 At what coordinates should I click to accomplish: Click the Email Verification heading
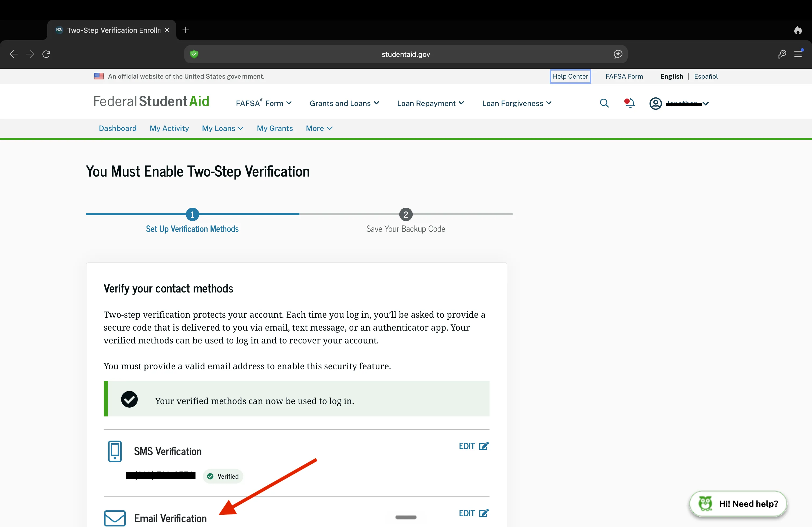tap(170, 518)
